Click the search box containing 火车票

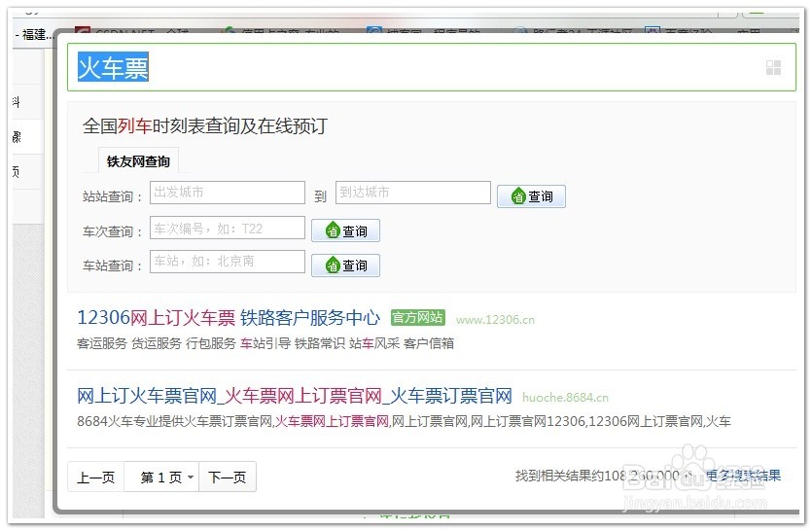click(x=432, y=67)
